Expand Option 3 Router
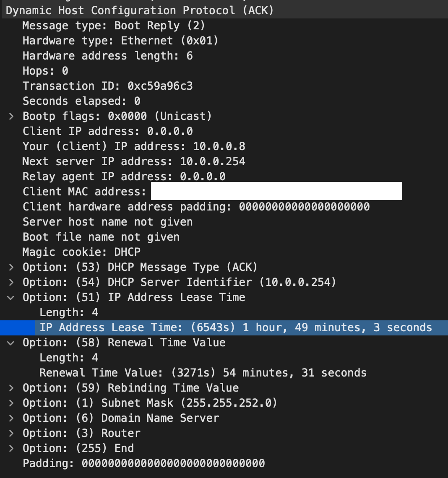 [11, 433]
